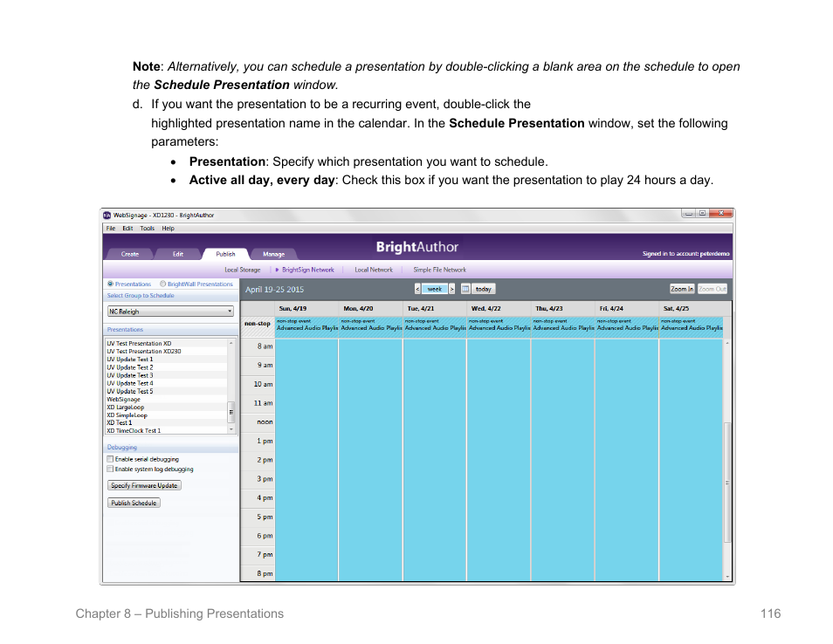The image size is (833, 644).
Task: Click Sat, 4/25 column header
Action: 691,308
